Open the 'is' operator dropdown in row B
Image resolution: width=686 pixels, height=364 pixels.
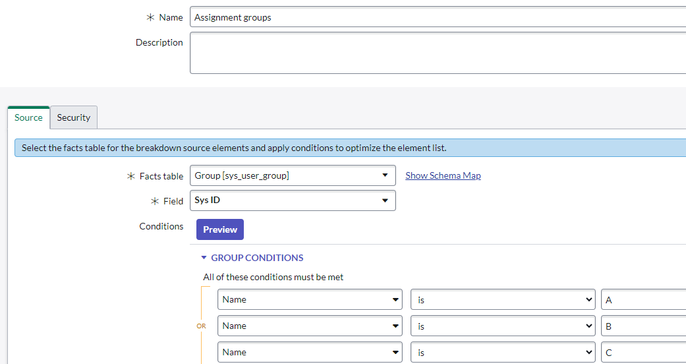click(x=503, y=326)
